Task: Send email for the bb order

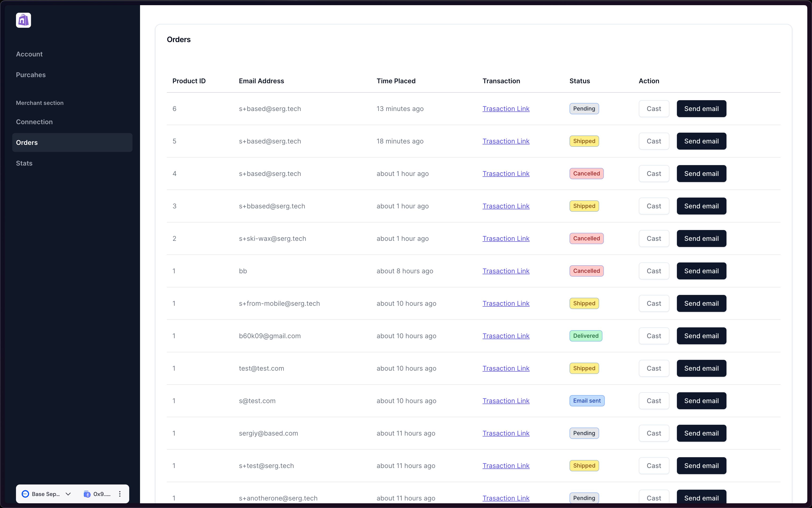Action: click(701, 271)
